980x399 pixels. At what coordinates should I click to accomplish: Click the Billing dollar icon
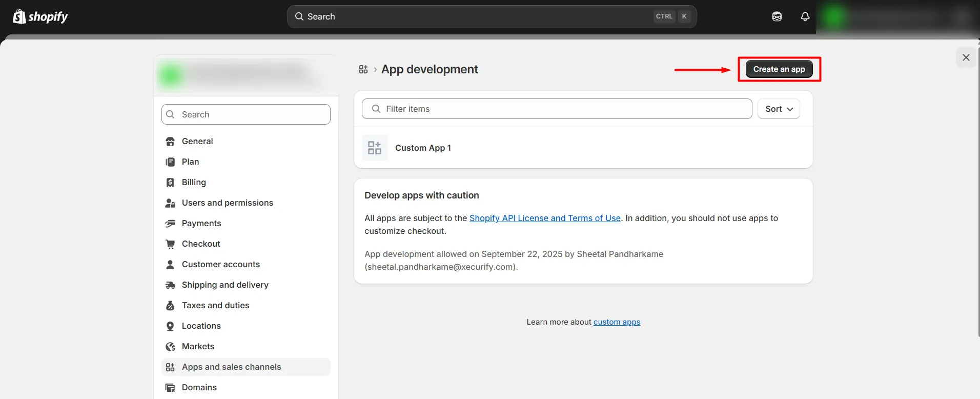(x=170, y=183)
